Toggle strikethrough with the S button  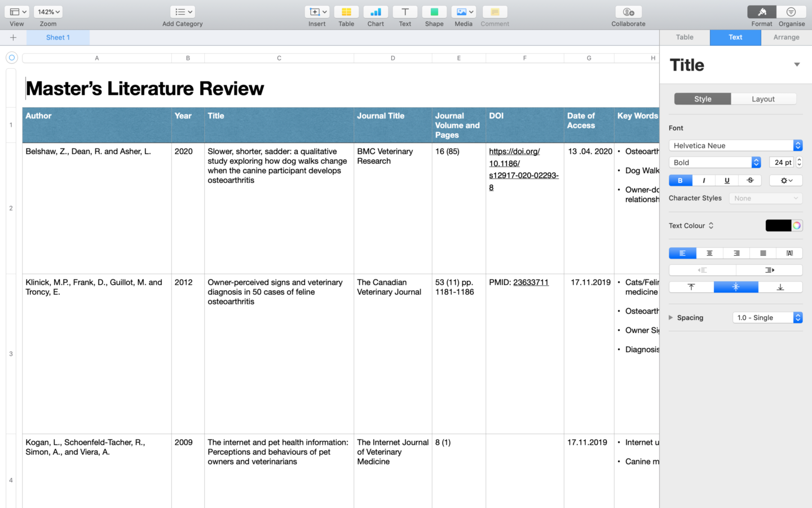coord(750,181)
